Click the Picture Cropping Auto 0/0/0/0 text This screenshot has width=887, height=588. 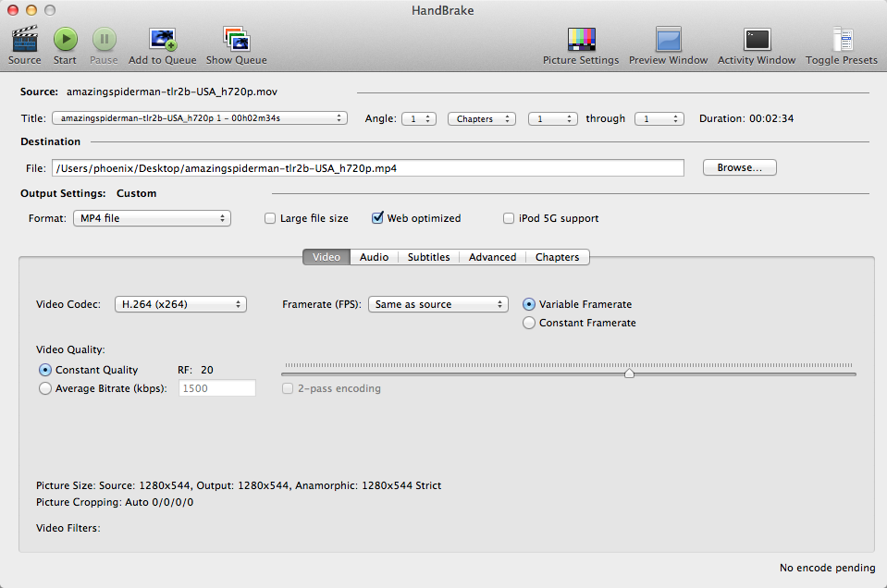click(115, 502)
